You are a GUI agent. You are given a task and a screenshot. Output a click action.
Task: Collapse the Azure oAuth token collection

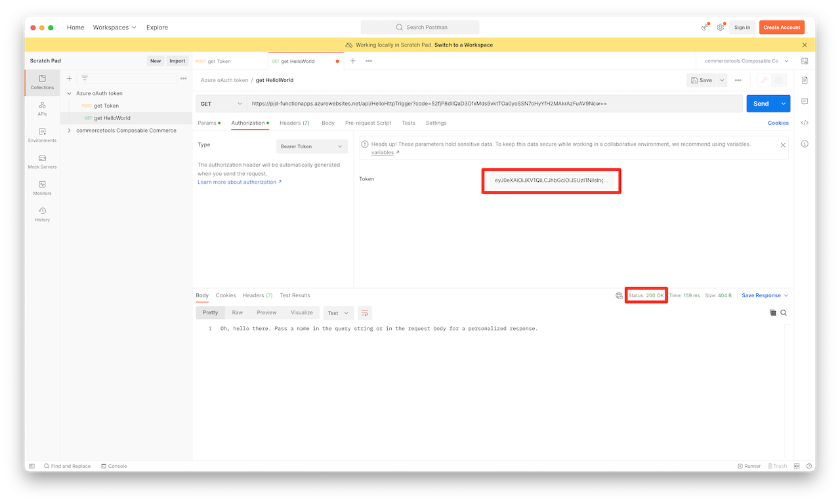tap(69, 93)
